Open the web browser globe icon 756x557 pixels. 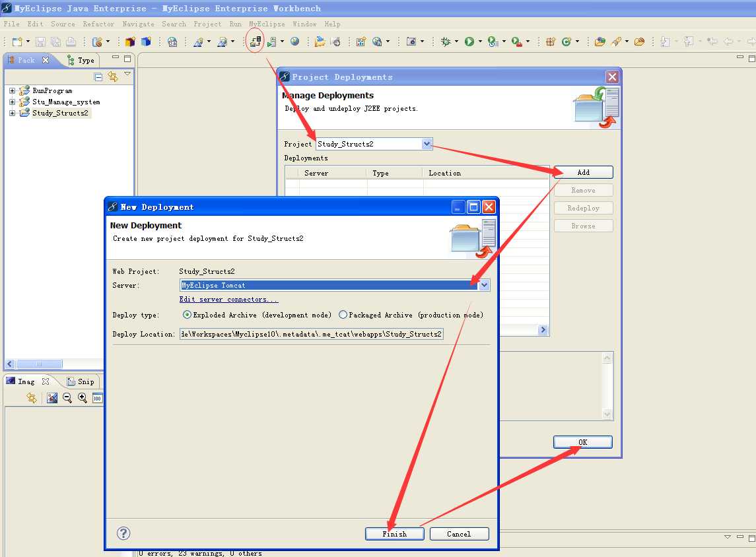pos(295,42)
